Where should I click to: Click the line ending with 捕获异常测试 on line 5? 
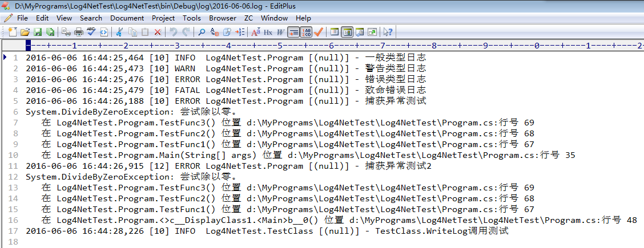(x=226, y=101)
